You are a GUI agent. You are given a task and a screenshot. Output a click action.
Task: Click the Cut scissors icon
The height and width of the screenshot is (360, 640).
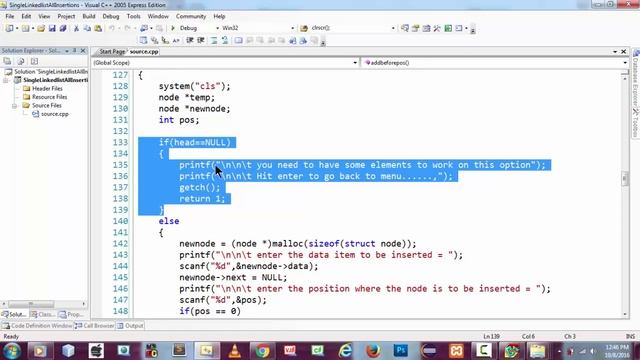coord(76,28)
